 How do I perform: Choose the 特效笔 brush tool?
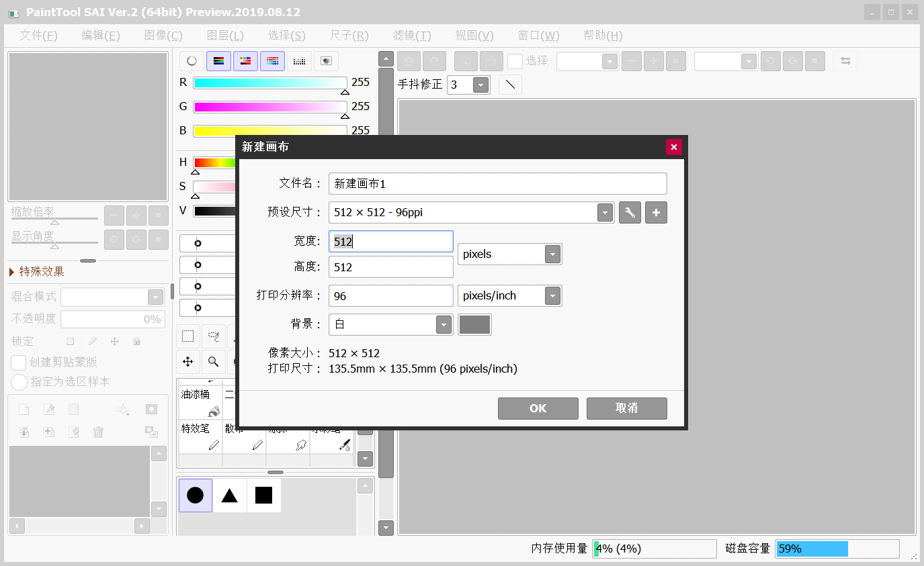(200, 436)
